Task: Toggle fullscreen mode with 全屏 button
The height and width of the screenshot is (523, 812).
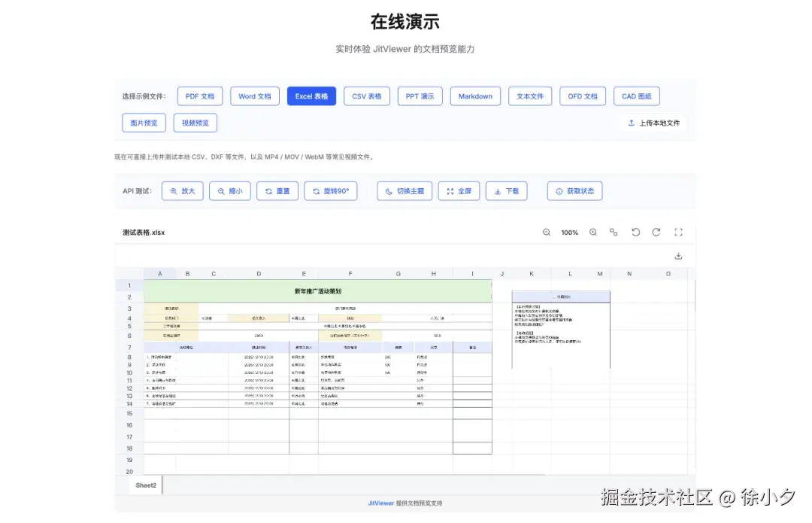Action: click(x=459, y=190)
